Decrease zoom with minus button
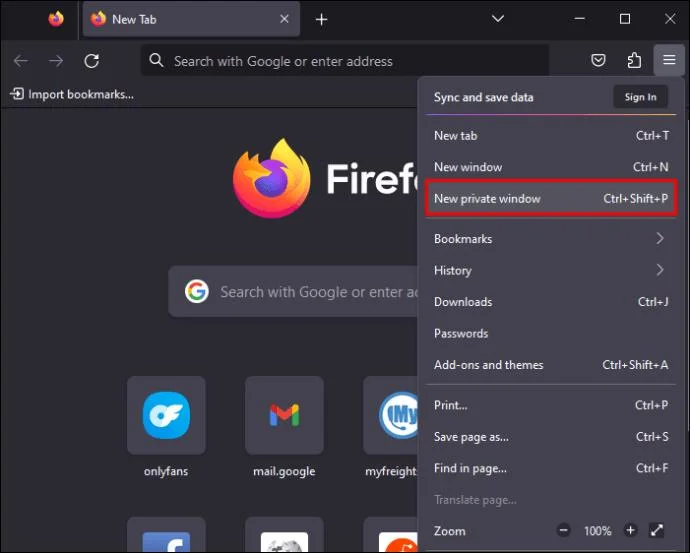This screenshot has width=690, height=553. (x=563, y=530)
